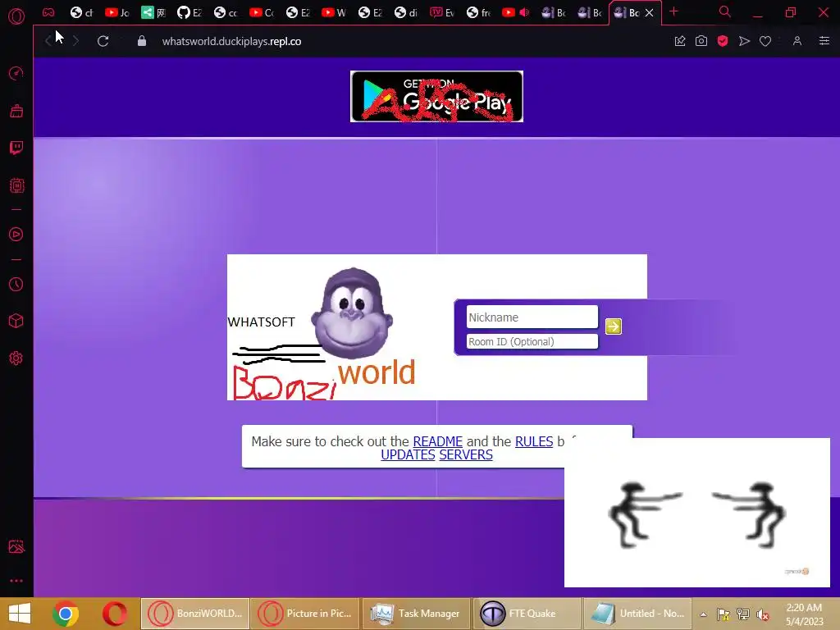Screen dimensions: 840x630
Task: Go back to previous page
Action: (48, 41)
